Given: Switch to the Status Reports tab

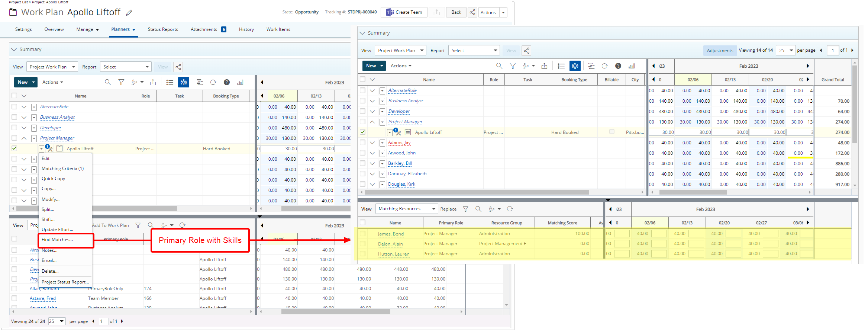Looking at the screenshot, I should click(163, 29).
